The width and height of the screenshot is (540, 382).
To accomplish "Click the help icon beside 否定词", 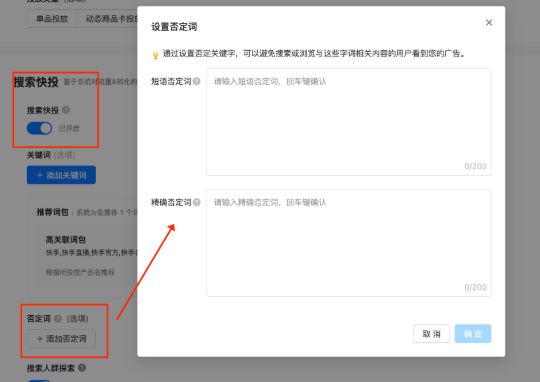I will click(x=58, y=319).
